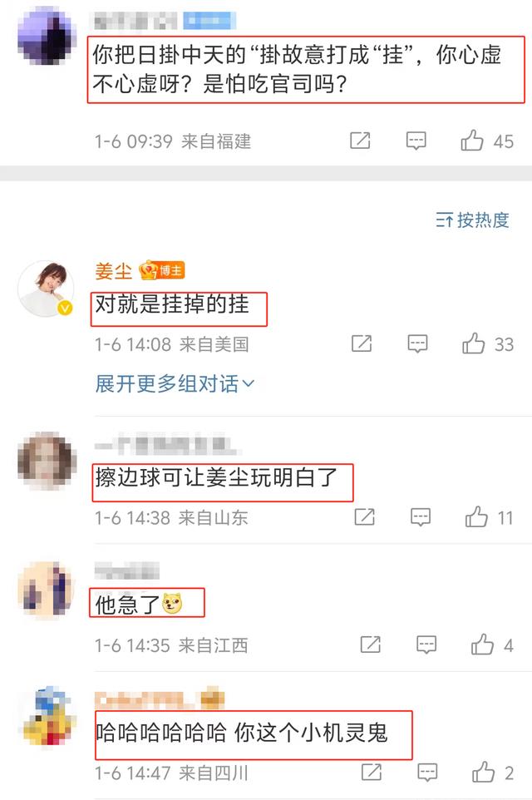Reply to 姜尘's comment from 美国
The height and width of the screenshot is (800, 532).
(417, 344)
